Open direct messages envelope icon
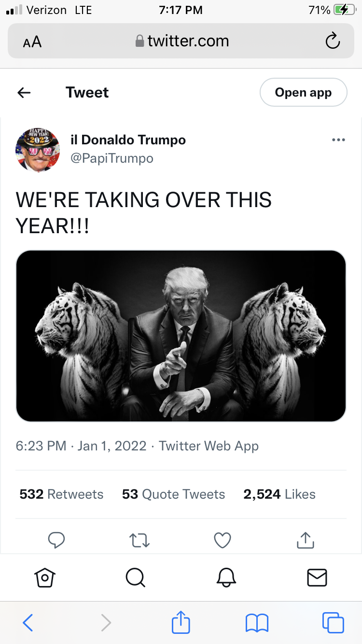362x644 pixels. (317, 577)
